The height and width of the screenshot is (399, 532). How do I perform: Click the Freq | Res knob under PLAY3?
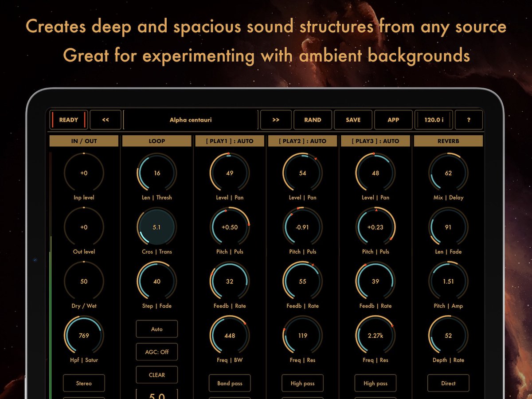click(375, 336)
